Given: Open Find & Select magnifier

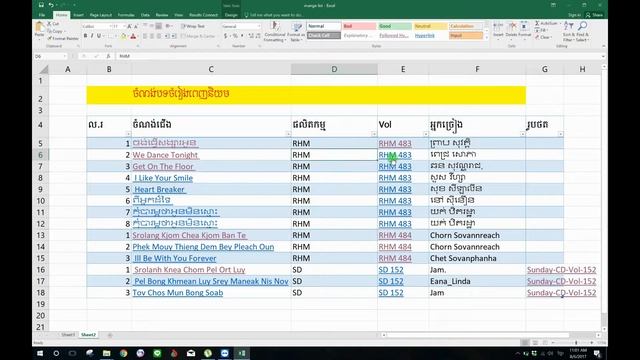Looking at the screenshot, I should pyautogui.click(x=582, y=32).
